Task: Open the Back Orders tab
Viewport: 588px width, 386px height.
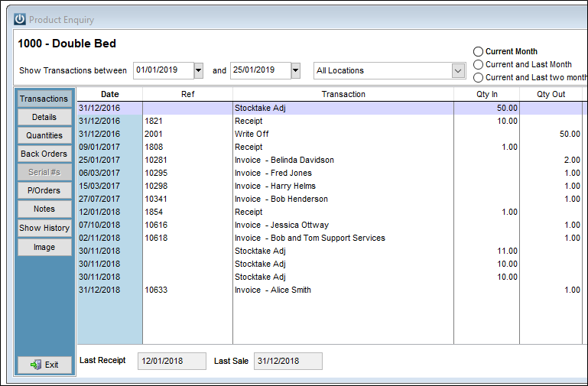Action: pos(44,154)
